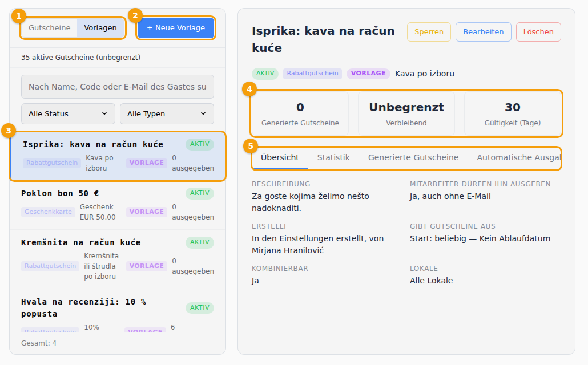Click the VORLAGE badge on Poklon bon row

(147, 212)
